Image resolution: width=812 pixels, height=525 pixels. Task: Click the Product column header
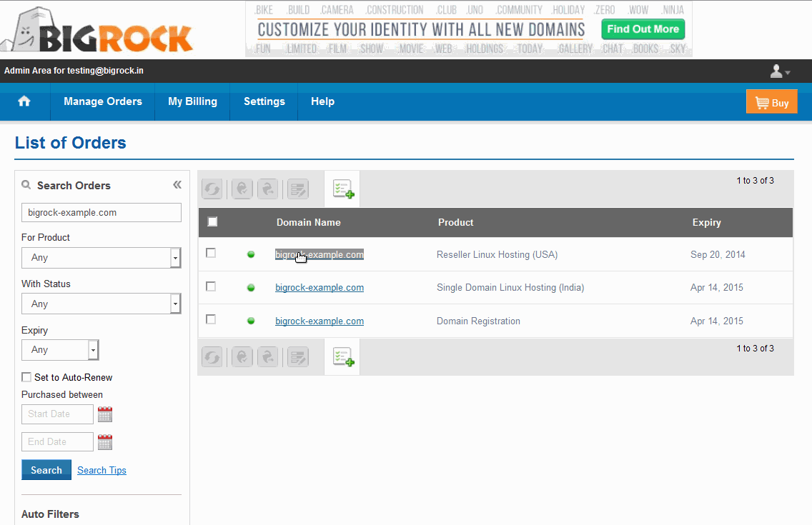click(456, 222)
